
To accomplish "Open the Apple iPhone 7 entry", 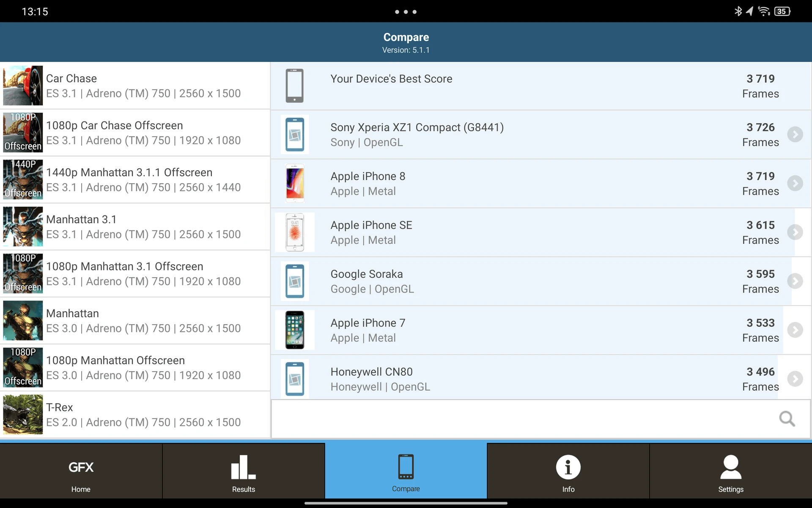I will pos(541,330).
